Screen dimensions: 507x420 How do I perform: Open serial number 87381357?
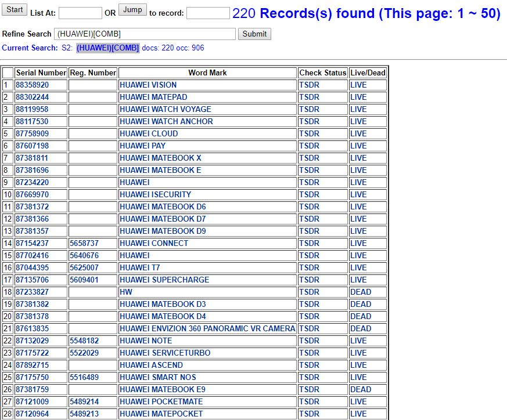32,231
